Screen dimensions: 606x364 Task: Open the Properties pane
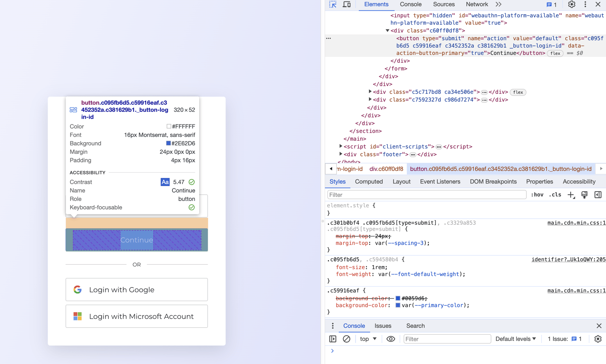click(x=539, y=182)
